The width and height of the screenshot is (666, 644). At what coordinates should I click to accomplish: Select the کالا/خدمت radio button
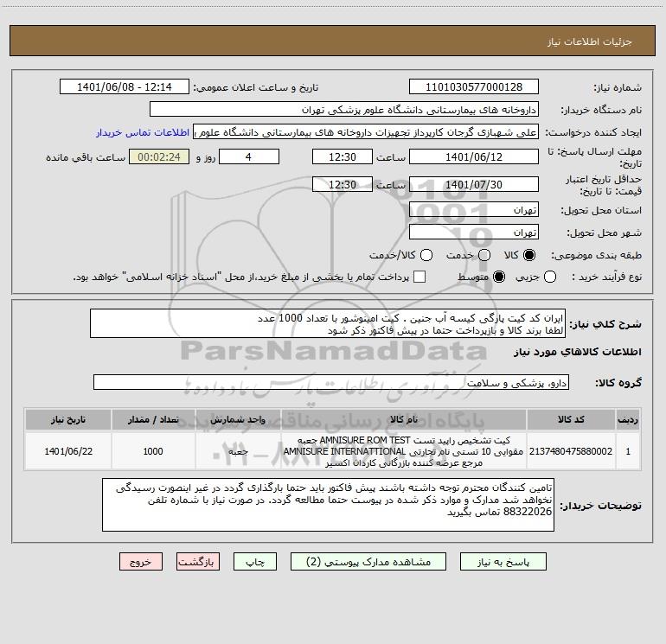[x=426, y=255]
